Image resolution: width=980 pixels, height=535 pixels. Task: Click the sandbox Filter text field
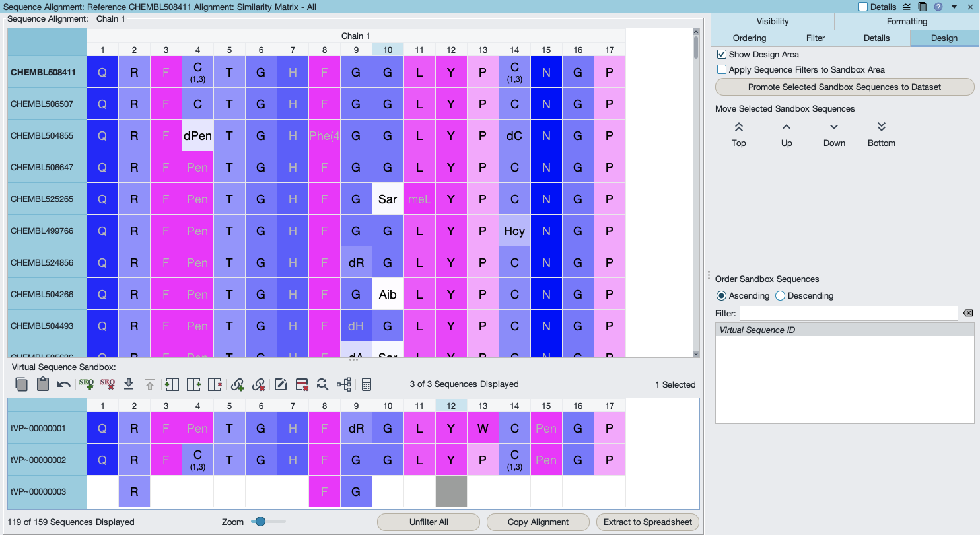coord(849,313)
